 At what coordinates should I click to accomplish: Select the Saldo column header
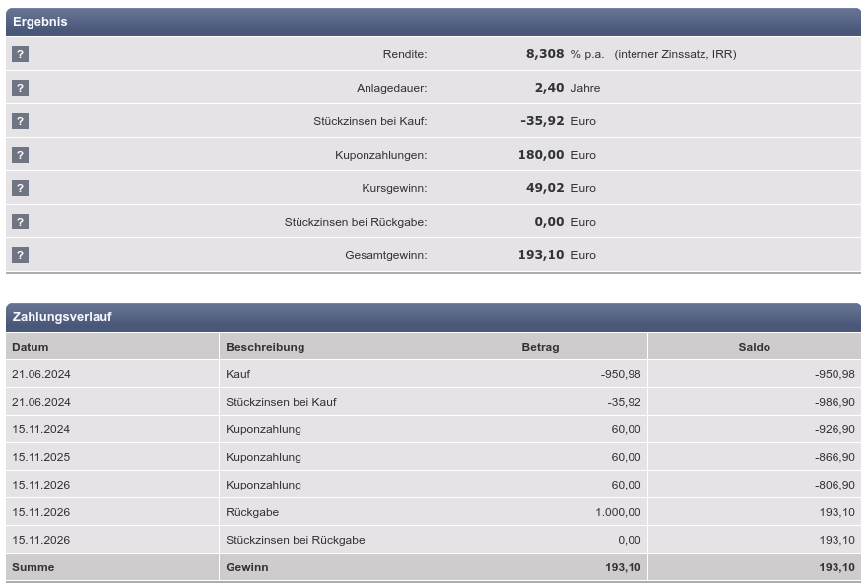pyautogui.click(x=754, y=347)
